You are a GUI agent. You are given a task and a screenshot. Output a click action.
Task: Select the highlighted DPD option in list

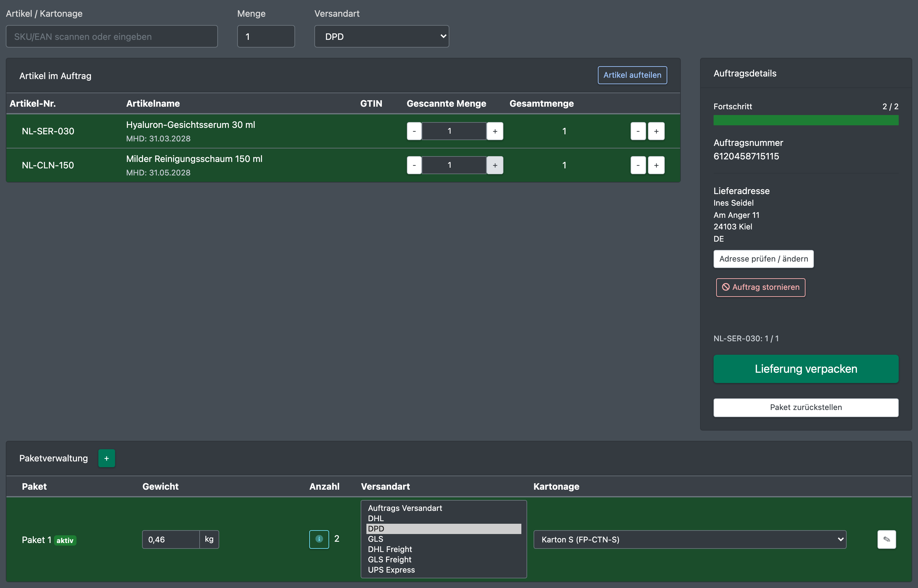coord(443,529)
